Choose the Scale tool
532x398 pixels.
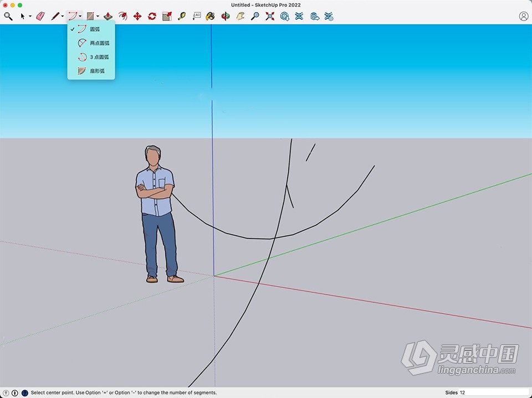point(167,16)
